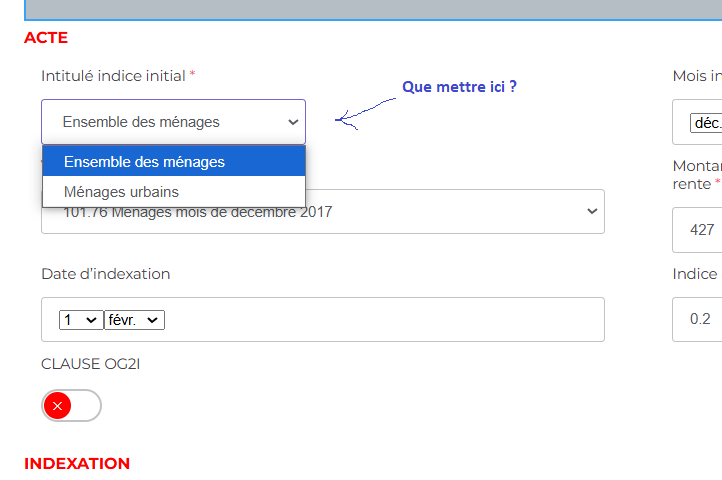Click the red asterisk beside Intitulé indice initial
This screenshot has width=722, height=480.
[193, 76]
